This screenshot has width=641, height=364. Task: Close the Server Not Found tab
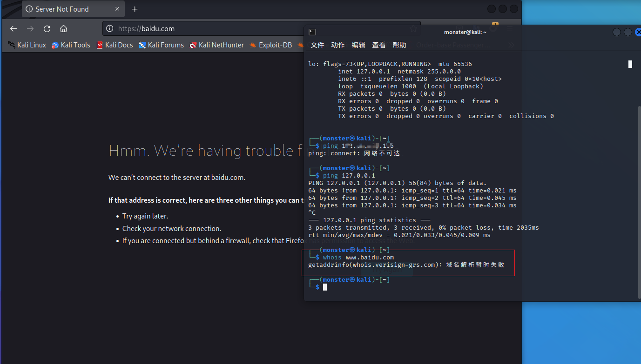pyautogui.click(x=117, y=9)
